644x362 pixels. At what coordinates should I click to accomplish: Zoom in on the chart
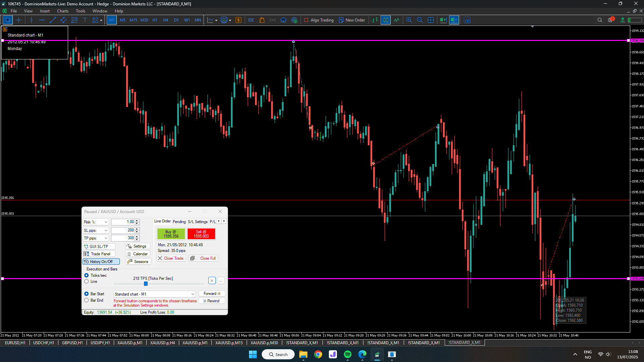coord(409,20)
